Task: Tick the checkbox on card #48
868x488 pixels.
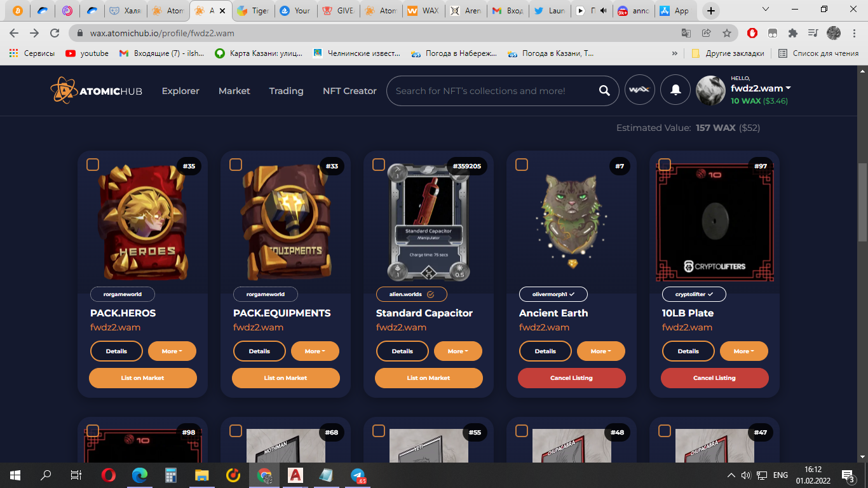Action: click(x=522, y=431)
